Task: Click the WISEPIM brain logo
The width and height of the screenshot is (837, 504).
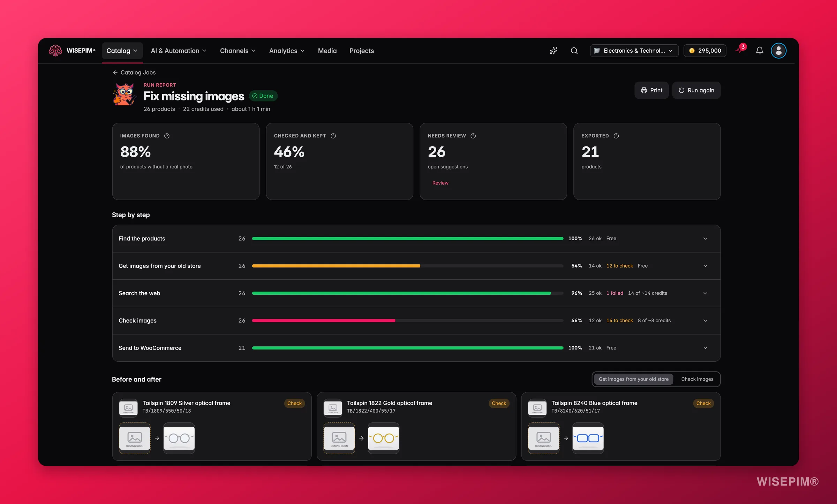Action: click(x=55, y=51)
